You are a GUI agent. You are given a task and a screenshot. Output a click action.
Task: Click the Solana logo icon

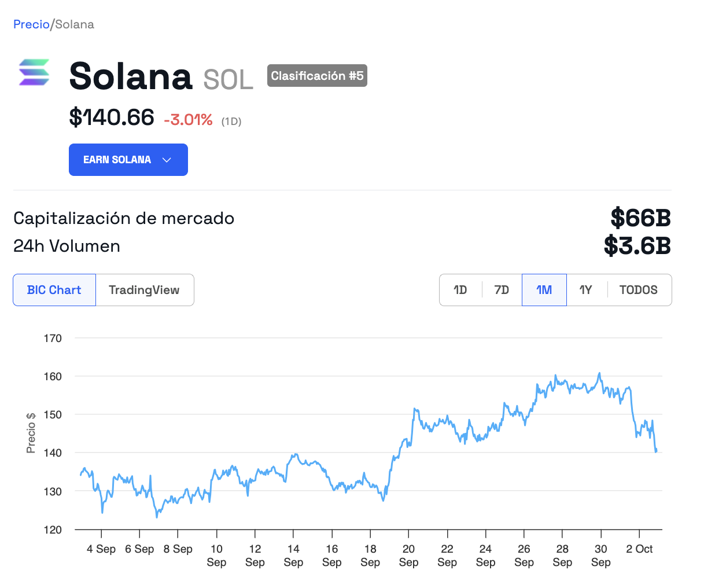34,72
